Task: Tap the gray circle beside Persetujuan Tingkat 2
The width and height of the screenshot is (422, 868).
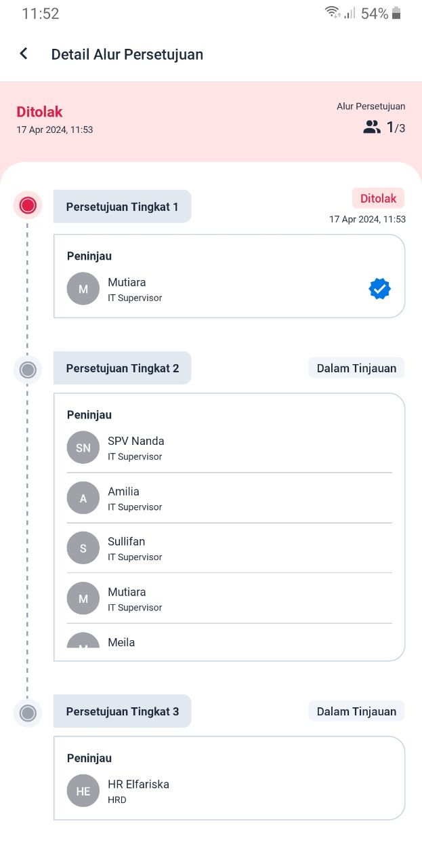Action: pyautogui.click(x=28, y=370)
